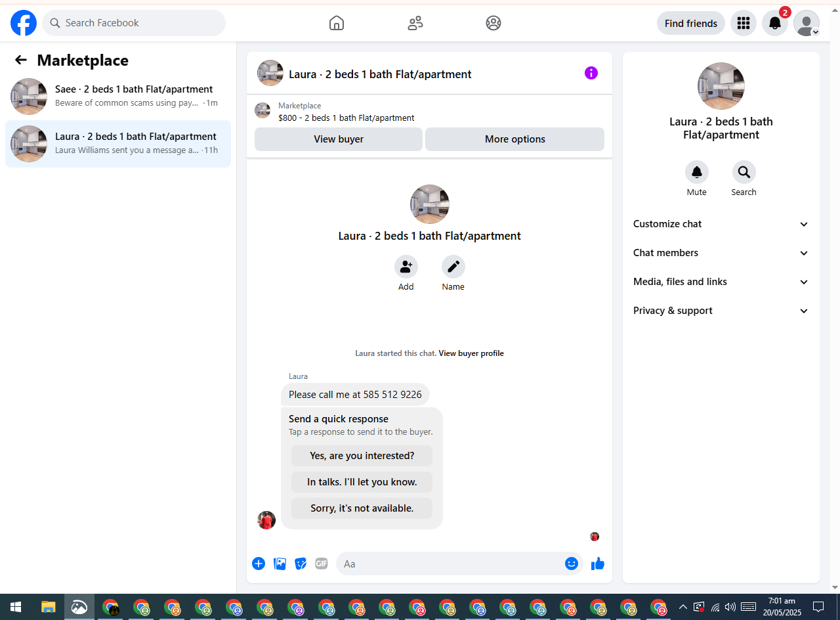Click the More options button
This screenshot has height=620, width=840.
(x=515, y=139)
